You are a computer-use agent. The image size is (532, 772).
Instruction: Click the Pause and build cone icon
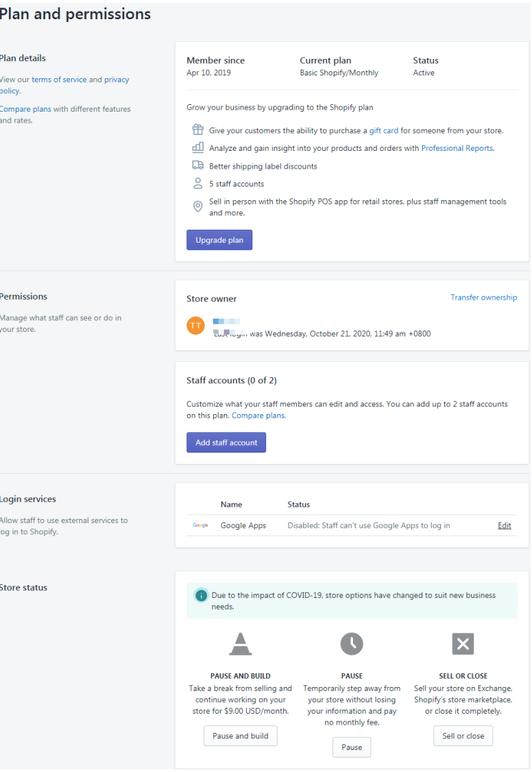(x=240, y=644)
